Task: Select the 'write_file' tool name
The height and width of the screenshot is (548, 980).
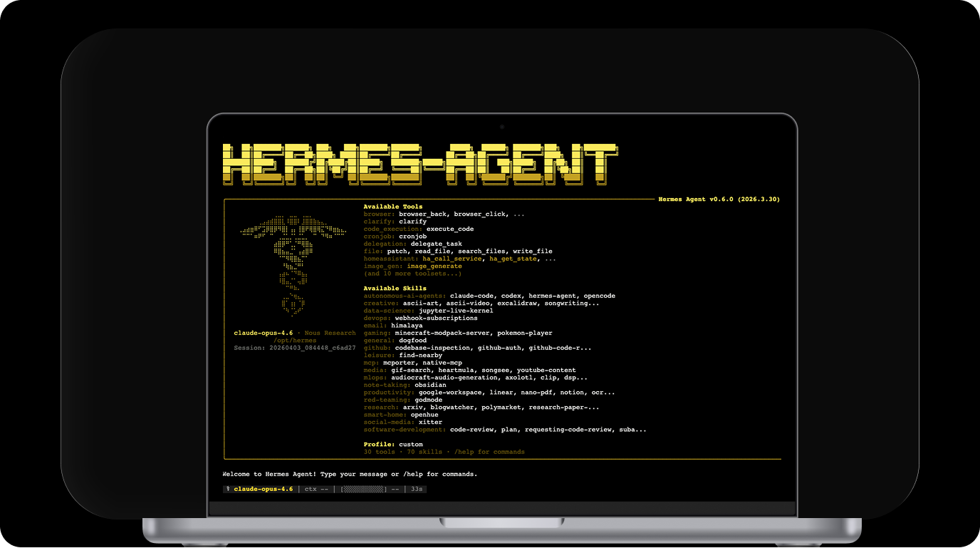Action: (533, 252)
